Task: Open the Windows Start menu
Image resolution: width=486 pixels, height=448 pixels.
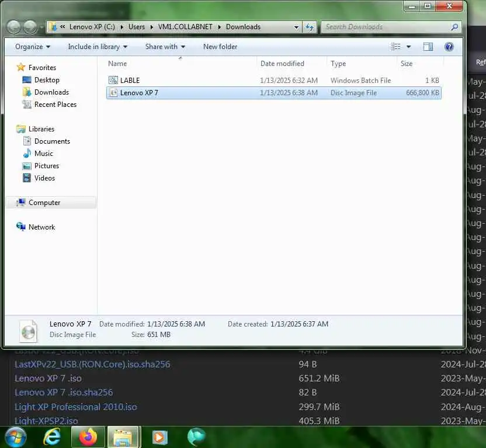Action: tap(15, 437)
